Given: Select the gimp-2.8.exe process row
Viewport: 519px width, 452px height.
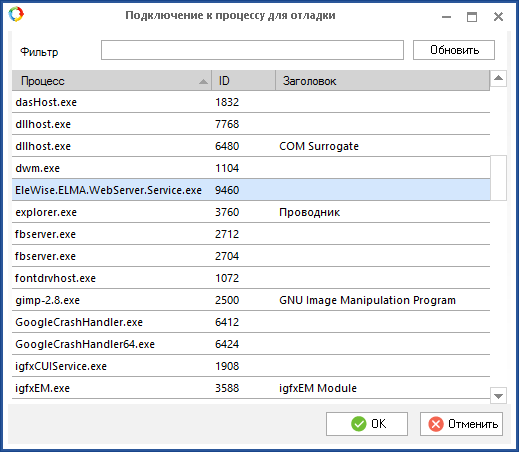Looking at the screenshot, I should 251,300.
